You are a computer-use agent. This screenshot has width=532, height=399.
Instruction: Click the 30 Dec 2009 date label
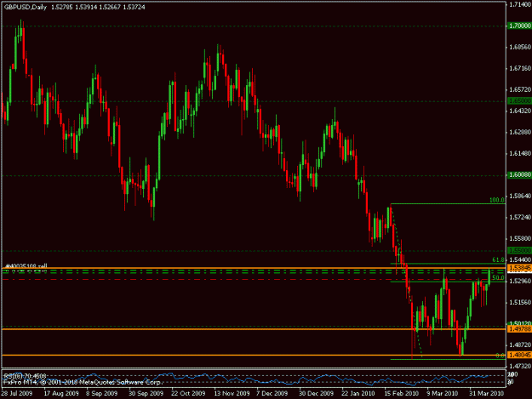(316, 394)
